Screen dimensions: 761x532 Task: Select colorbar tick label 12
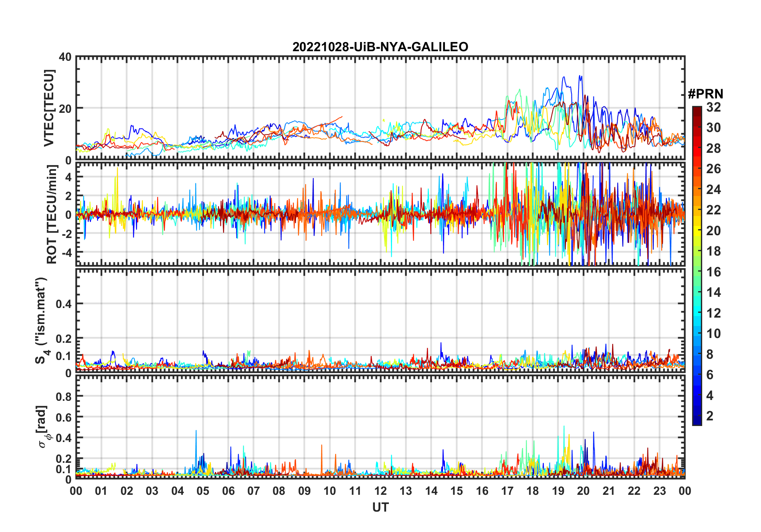tap(713, 313)
